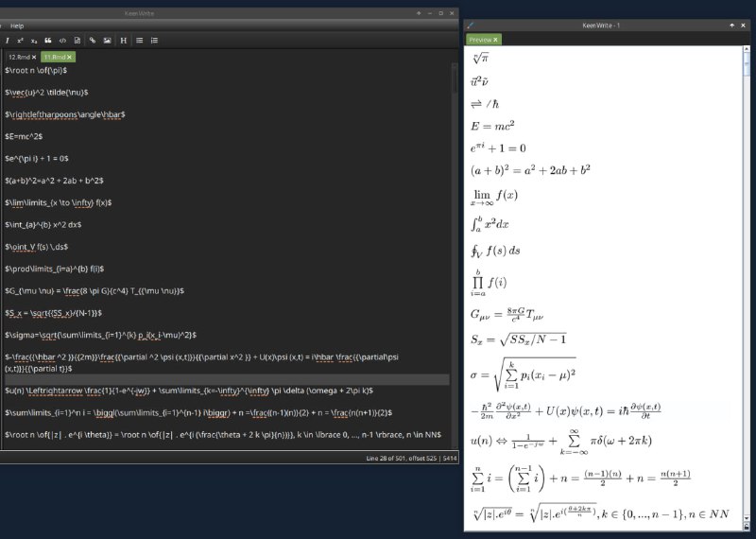
Task: Insert fenced code block icon
Action: [77, 41]
